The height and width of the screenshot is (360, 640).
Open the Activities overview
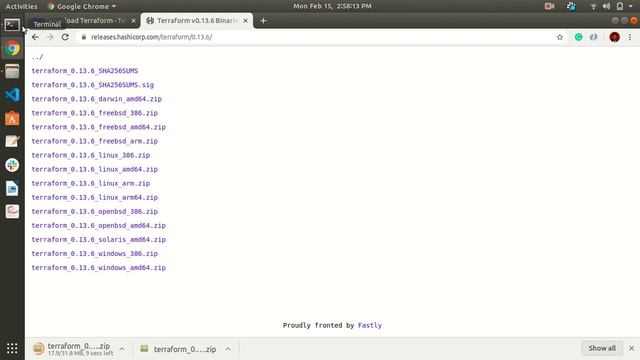click(21, 6)
